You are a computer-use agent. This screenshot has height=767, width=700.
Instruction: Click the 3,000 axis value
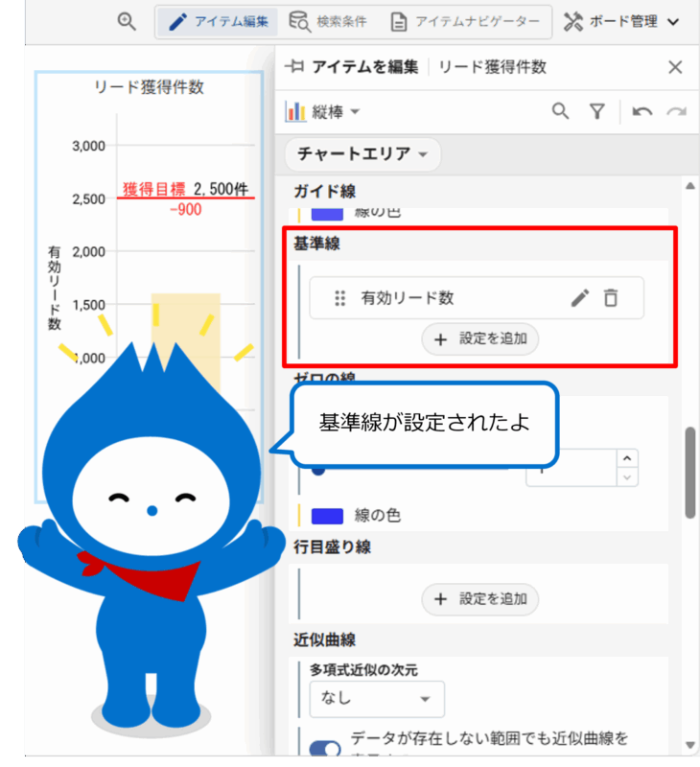pyautogui.click(x=88, y=146)
